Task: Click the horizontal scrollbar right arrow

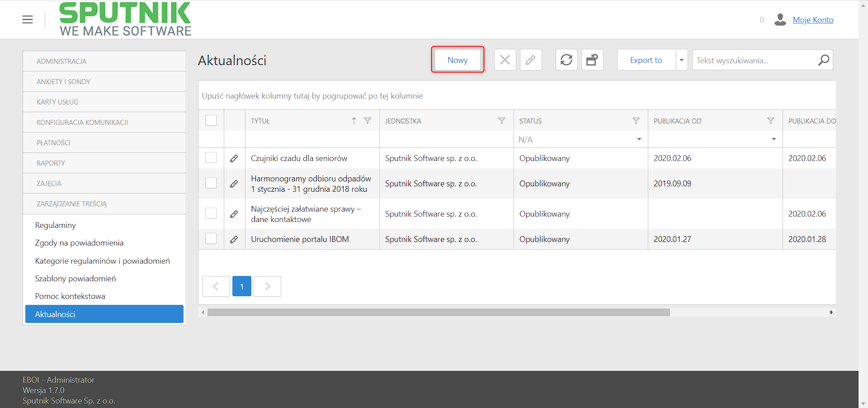Action: point(831,313)
